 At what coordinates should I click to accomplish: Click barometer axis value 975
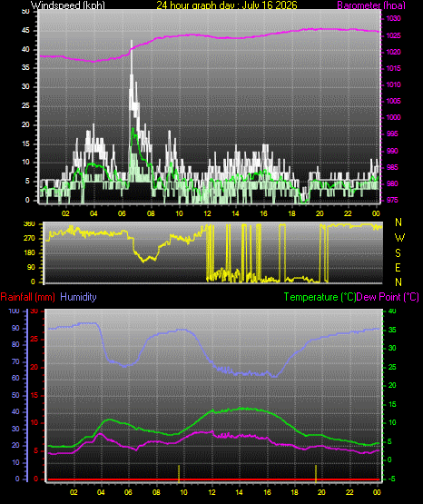pyautogui.click(x=391, y=200)
